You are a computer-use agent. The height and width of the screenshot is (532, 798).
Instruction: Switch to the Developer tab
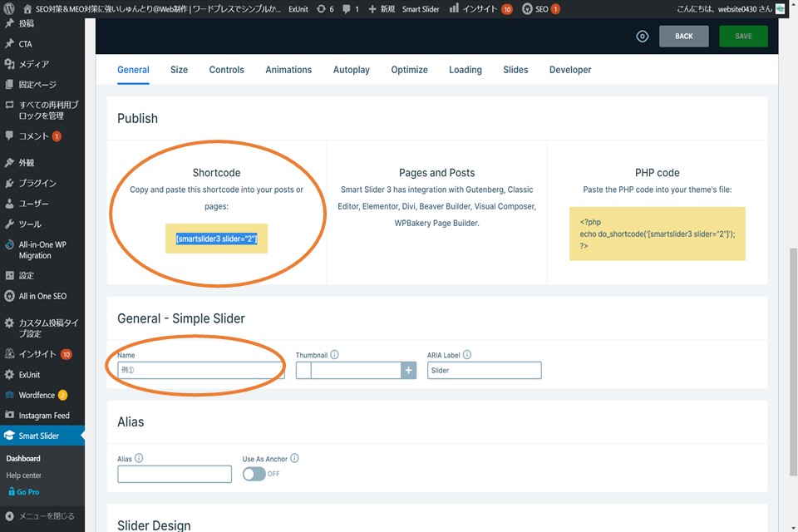pyautogui.click(x=570, y=70)
